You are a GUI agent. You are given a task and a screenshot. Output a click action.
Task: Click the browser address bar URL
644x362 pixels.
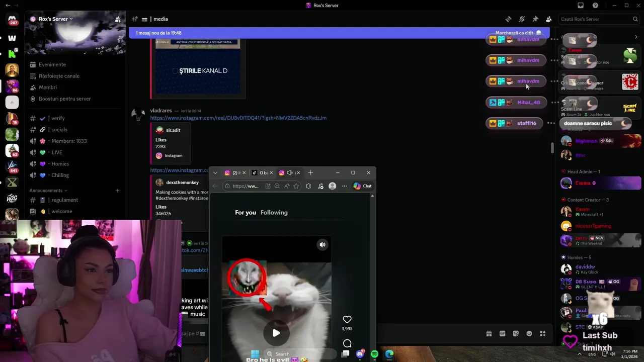pos(246,186)
